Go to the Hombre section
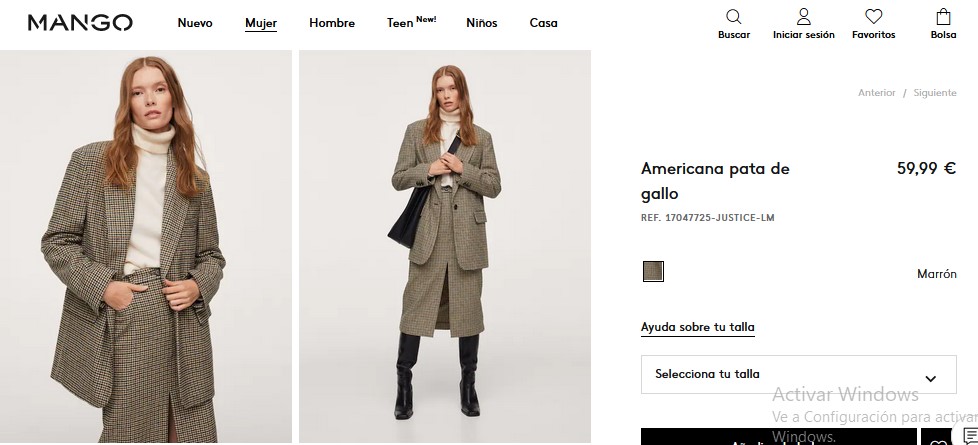Screen dimensions: 978x445 click(332, 23)
